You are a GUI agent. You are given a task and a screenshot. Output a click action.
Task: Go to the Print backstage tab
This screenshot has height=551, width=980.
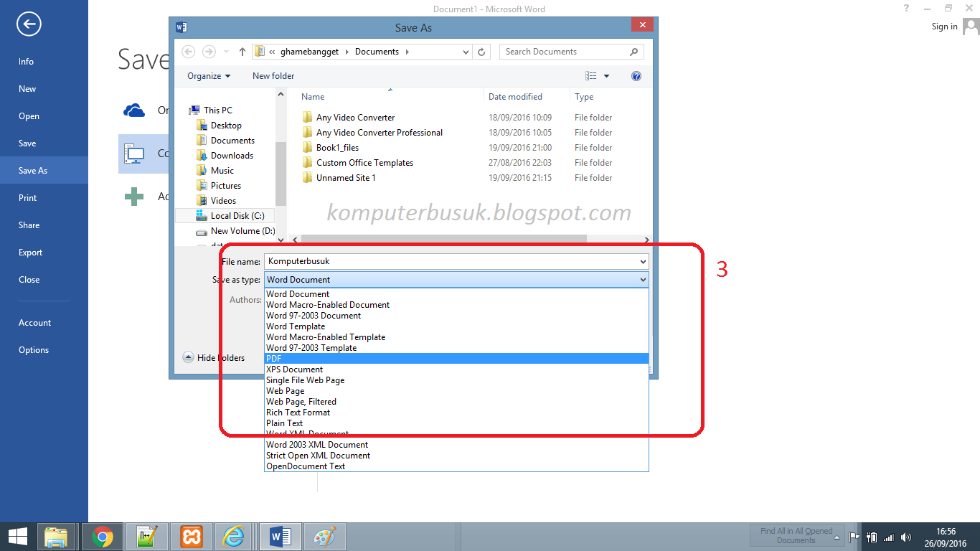(x=44, y=198)
